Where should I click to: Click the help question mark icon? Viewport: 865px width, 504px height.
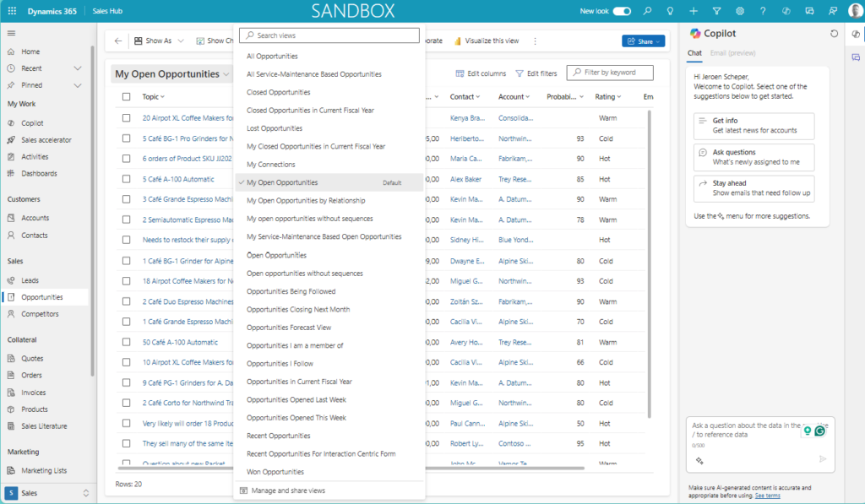tap(763, 11)
